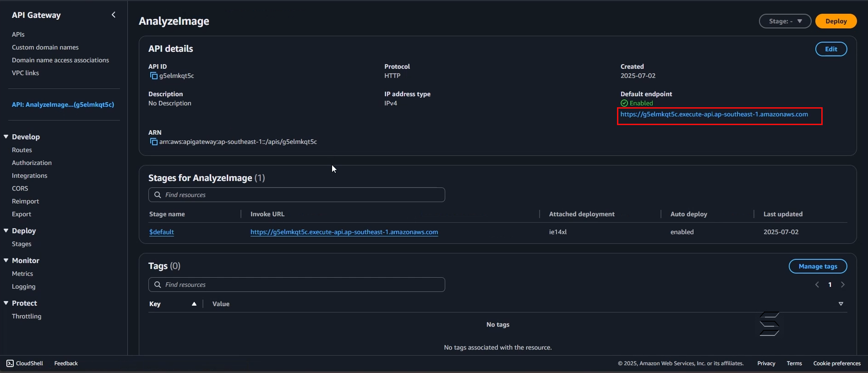Viewport: 868px width, 373px height.
Task: Open Integrations page
Action: (29, 176)
